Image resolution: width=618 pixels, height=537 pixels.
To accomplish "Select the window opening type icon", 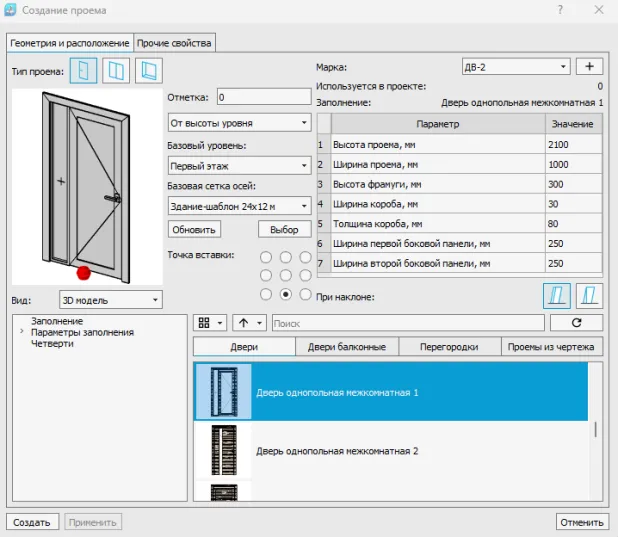I will [x=117, y=71].
